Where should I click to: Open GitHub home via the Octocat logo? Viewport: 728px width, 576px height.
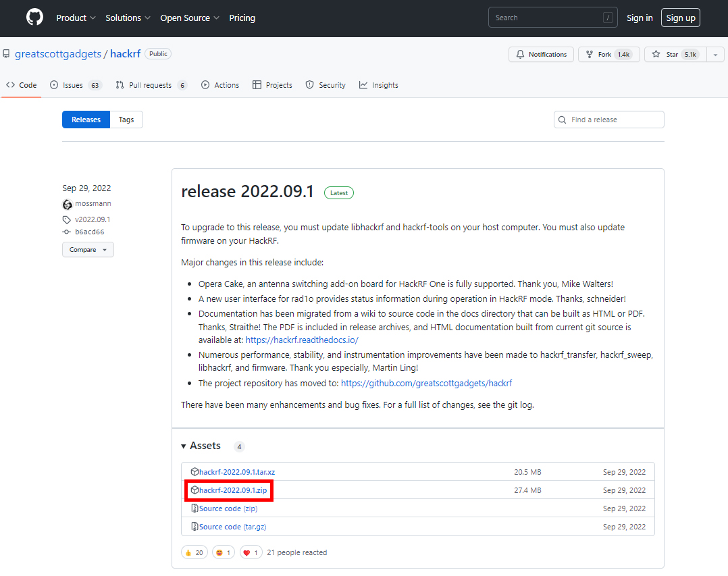35,18
